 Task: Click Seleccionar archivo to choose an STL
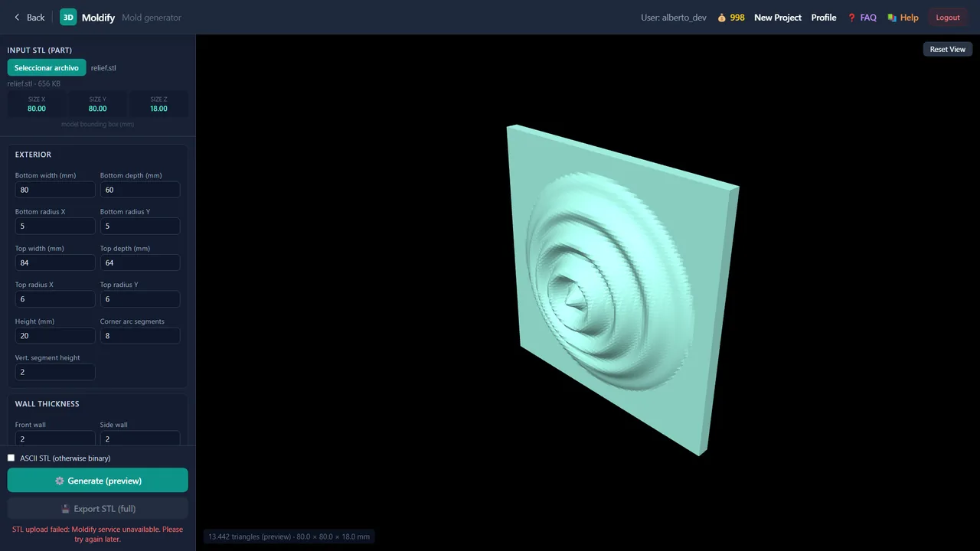point(47,68)
